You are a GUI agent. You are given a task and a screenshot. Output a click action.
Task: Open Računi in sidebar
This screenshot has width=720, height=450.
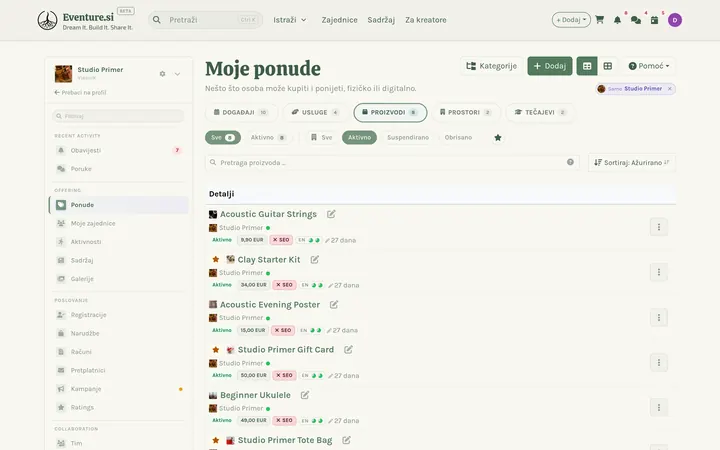pyautogui.click(x=118, y=352)
